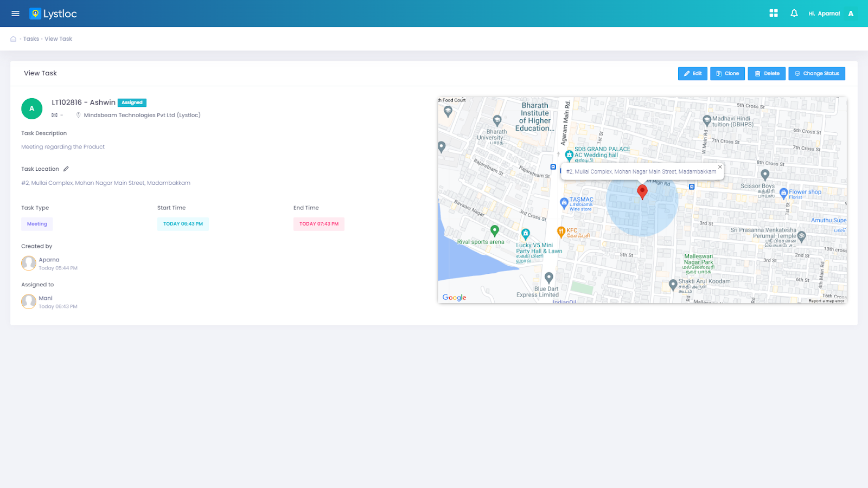Click the Assigned status badge
868x488 pixels.
(132, 102)
